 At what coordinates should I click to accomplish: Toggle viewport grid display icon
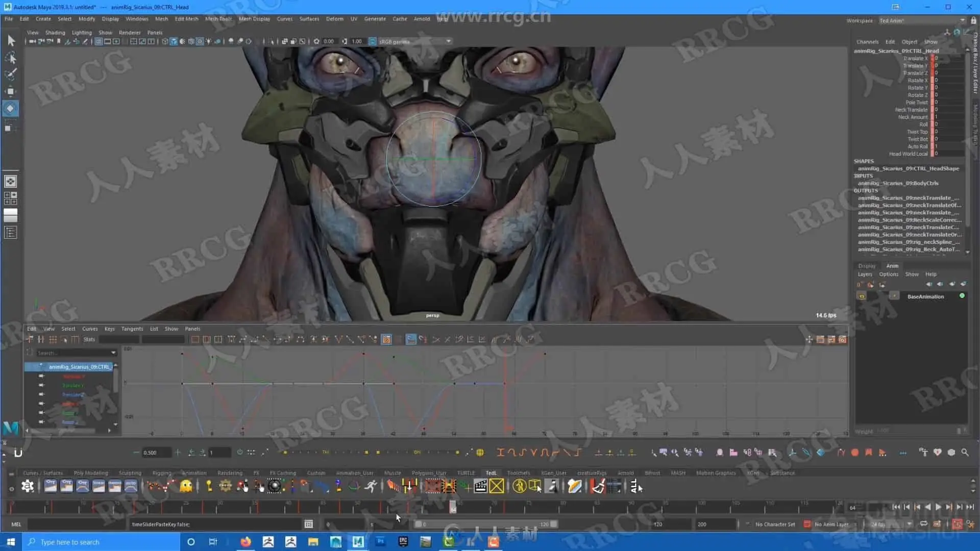tap(99, 41)
